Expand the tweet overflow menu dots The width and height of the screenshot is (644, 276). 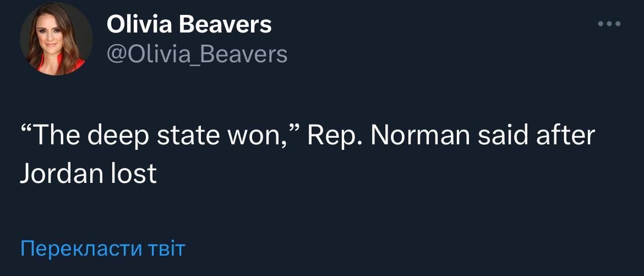pos(609,24)
